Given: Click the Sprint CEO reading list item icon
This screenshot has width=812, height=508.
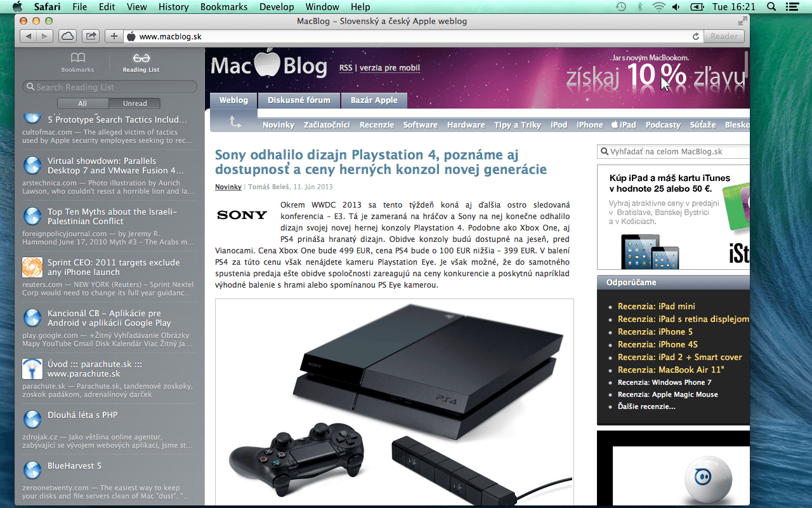Looking at the screenshot, I should 32,267.
